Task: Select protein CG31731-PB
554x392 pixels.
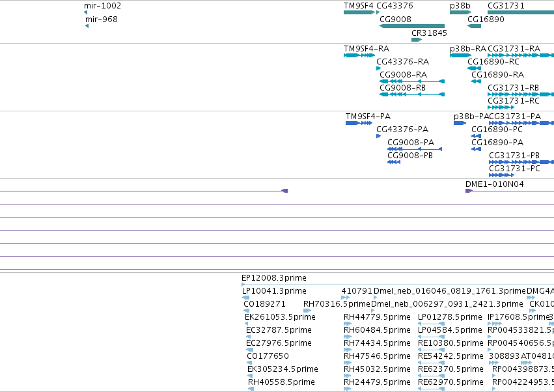Action: coord(521,162)
